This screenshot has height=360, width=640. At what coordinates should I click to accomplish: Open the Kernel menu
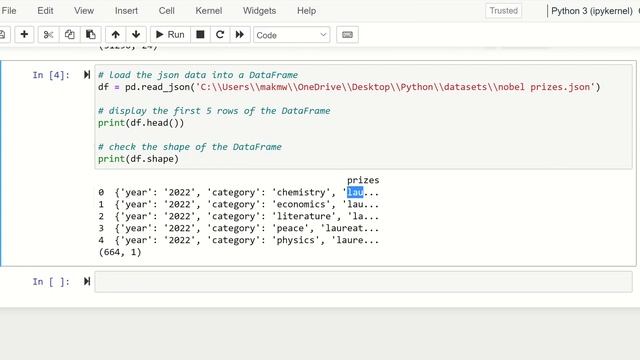coord(209,11)
